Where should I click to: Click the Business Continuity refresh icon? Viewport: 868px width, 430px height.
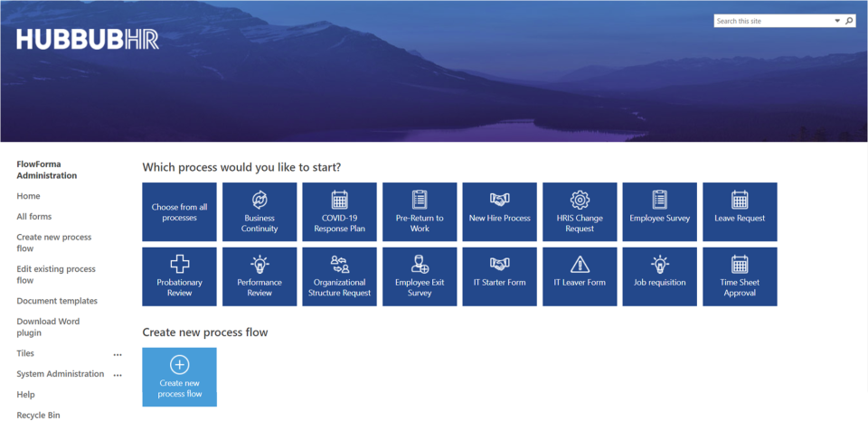pyautogui.click(x=259, y=200)
